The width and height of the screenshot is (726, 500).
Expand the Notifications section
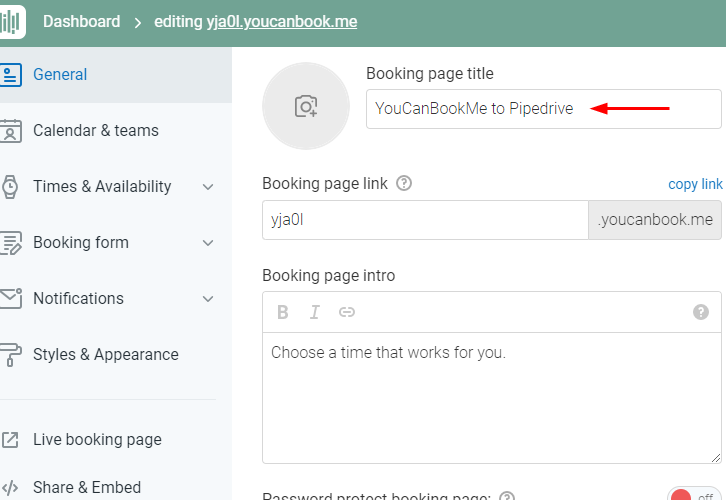tap(208, 299)
